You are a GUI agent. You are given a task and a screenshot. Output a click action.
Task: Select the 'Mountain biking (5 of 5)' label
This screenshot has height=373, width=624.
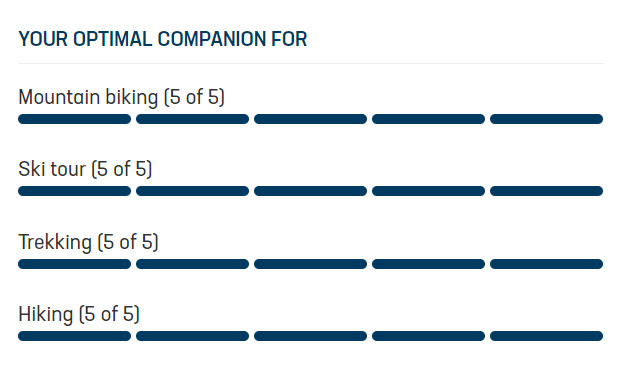[121, 98]
